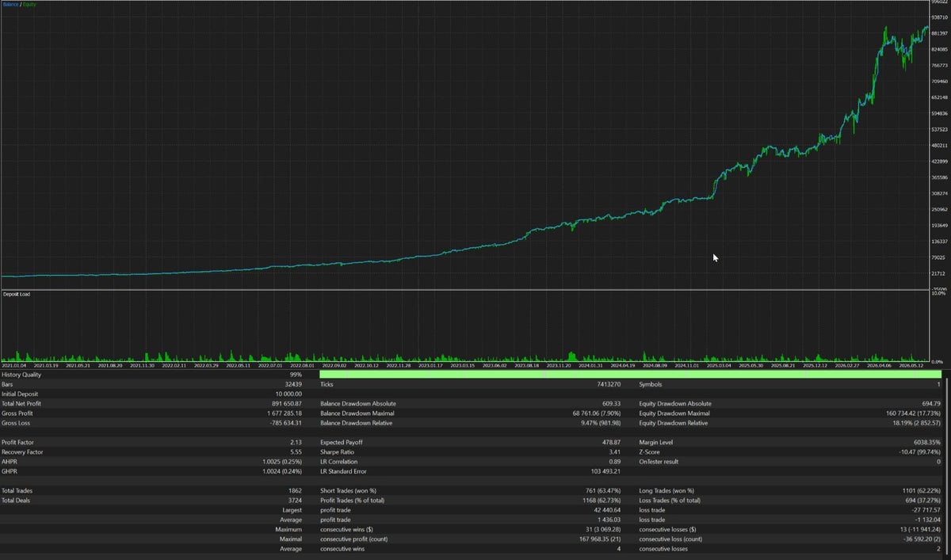The width and height of the screenshot is (951, 560).
Task: Click the Total Trades value 1862
Action: [294, 490]
